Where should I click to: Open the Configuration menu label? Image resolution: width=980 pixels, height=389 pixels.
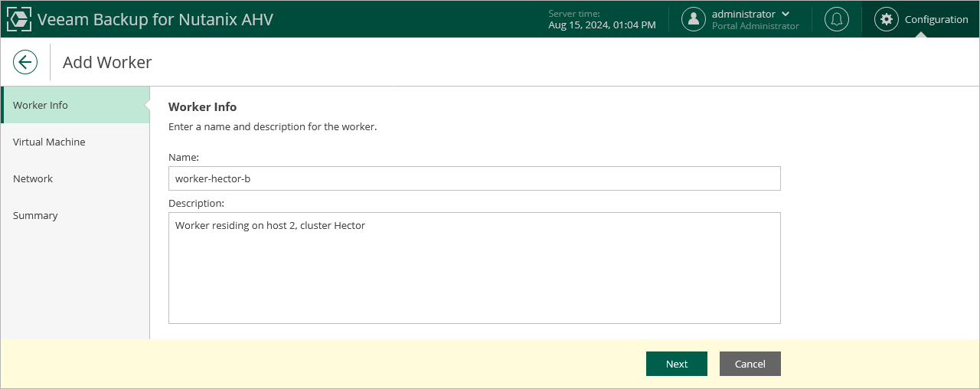click(x=936, y=19)
